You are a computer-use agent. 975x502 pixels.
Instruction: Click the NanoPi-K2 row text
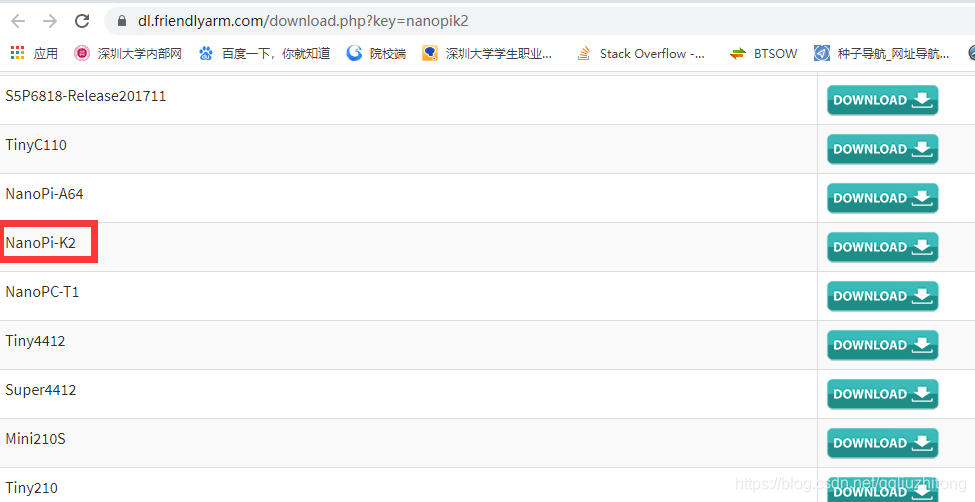40,243
